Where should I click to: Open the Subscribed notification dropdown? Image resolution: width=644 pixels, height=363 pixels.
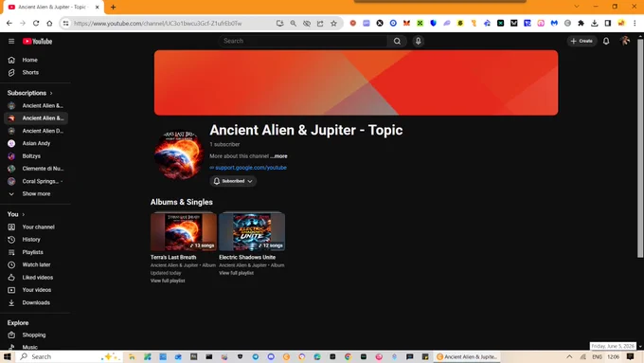(x=233, y=181)
